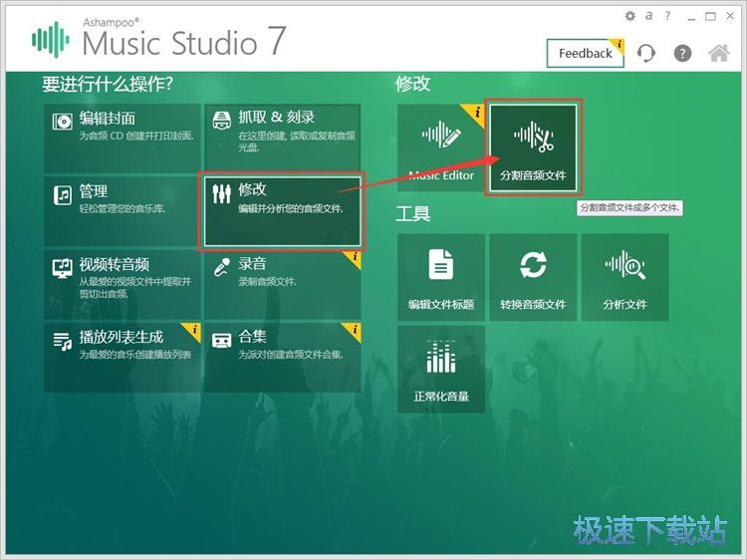Open the 管理 music library tile
Viewport: 747px width, 560px height.
pos(123,211)
